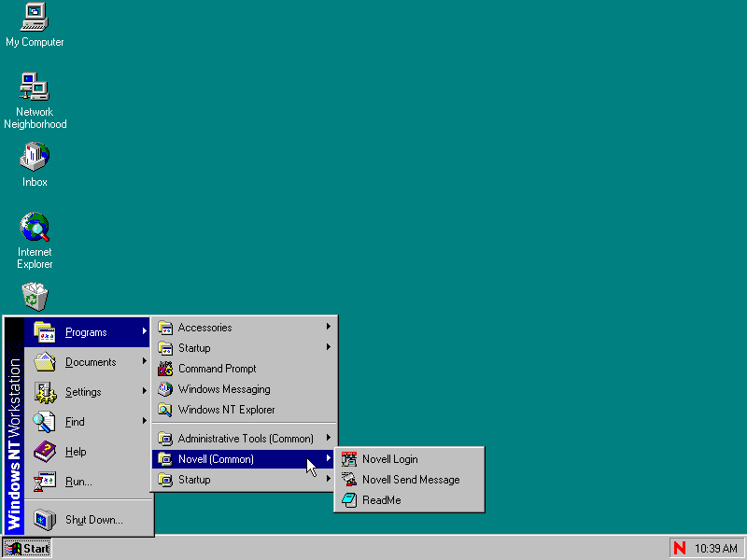This screenshot has height=560, width=747.
Task: Choose Run... from the Start menu
Action: click(x=87, y=482)
